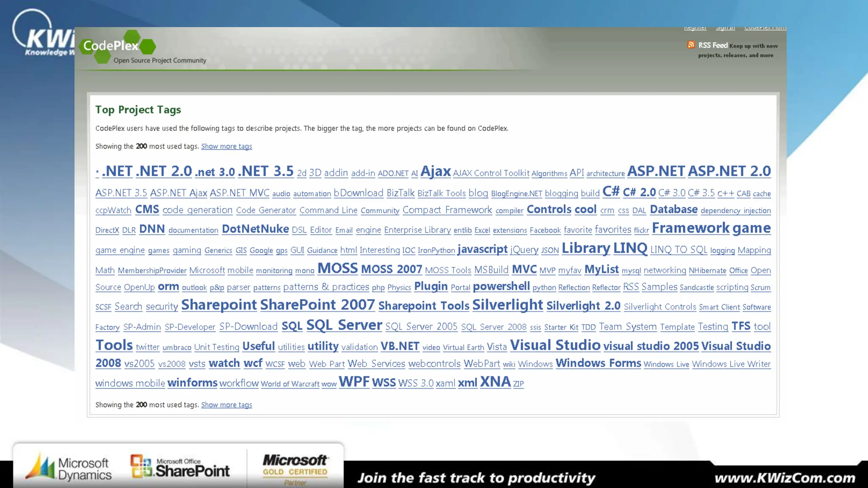Click the Controls tag
Image resolution: width=868 pixels, height=488 pixels.
pos(549,209)
